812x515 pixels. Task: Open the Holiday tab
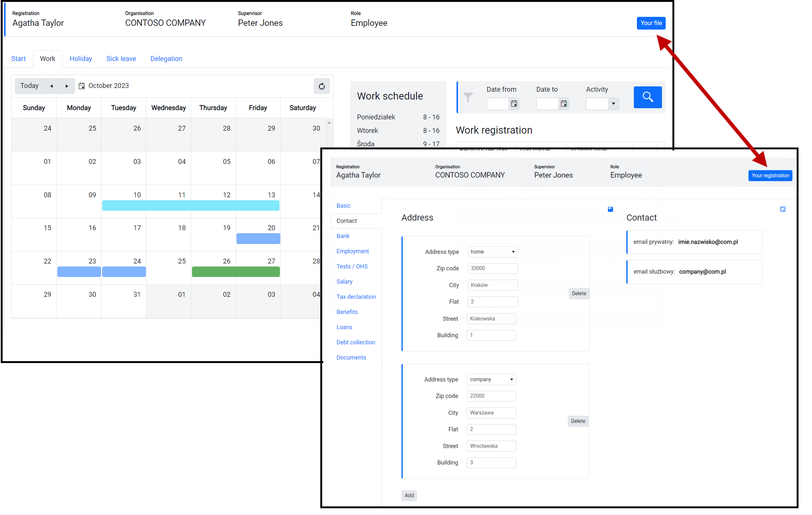pos(81,59)
